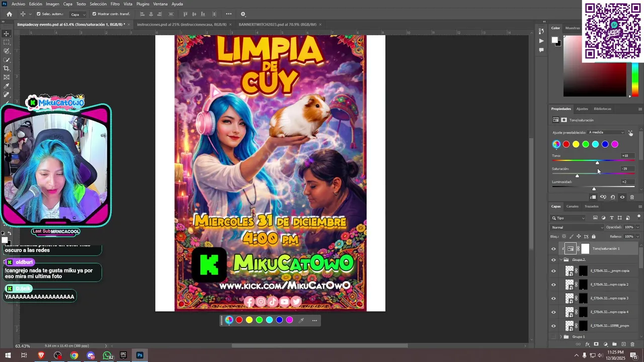This screenshot has height=362, width=644.
Task: Select the Move tool in the toolbox
Action: pos(7,34)
